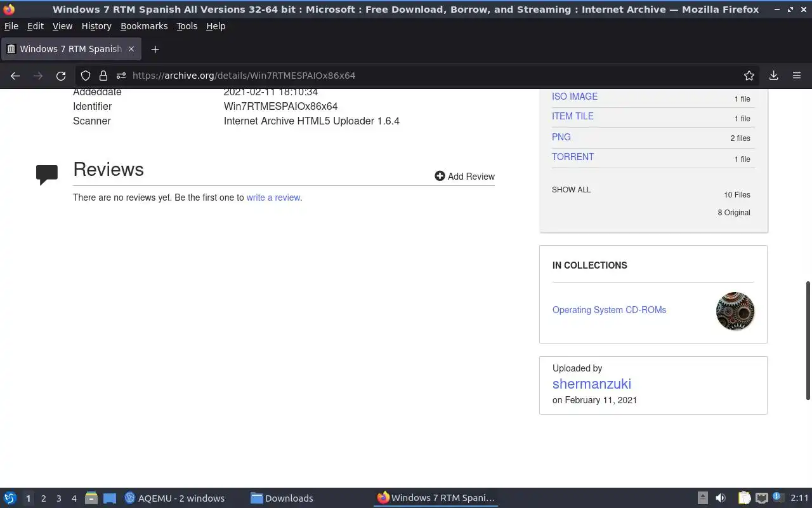Open the View menu
The height and width of the screenshot is (508, 812).
click(x=62, y=26)
